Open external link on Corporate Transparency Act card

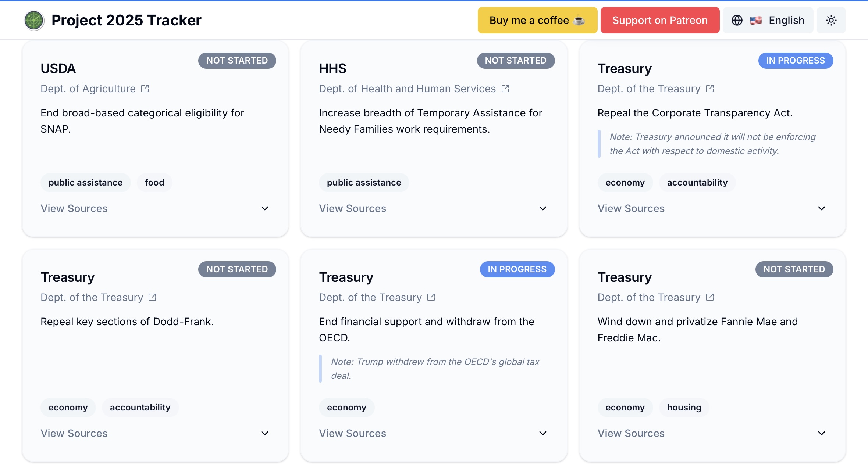pos(710,89)
